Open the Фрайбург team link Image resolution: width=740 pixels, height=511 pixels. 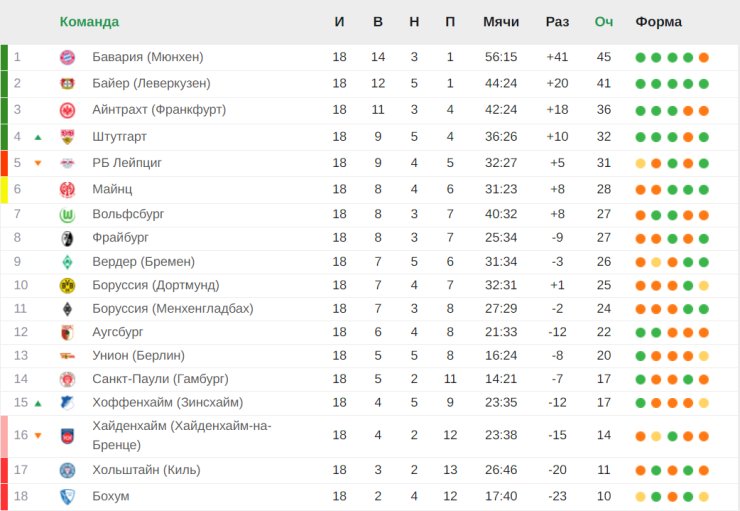(x=120, y=237)
